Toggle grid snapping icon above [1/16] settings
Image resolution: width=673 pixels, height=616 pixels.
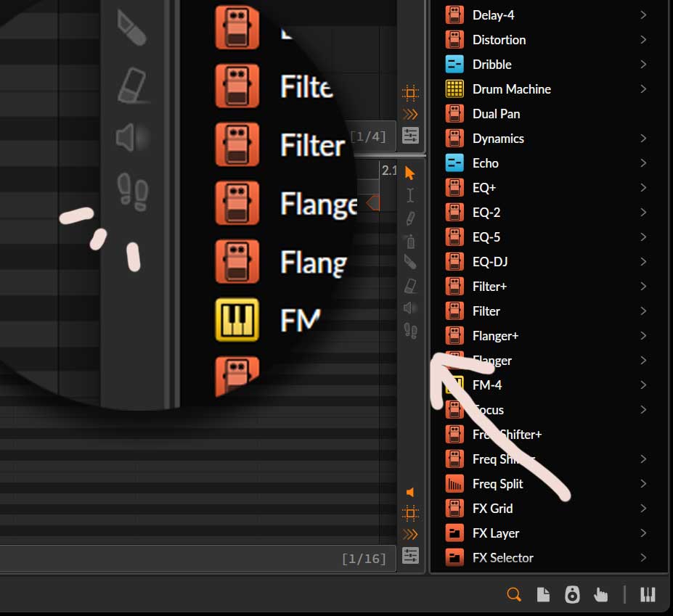(410, 513)
